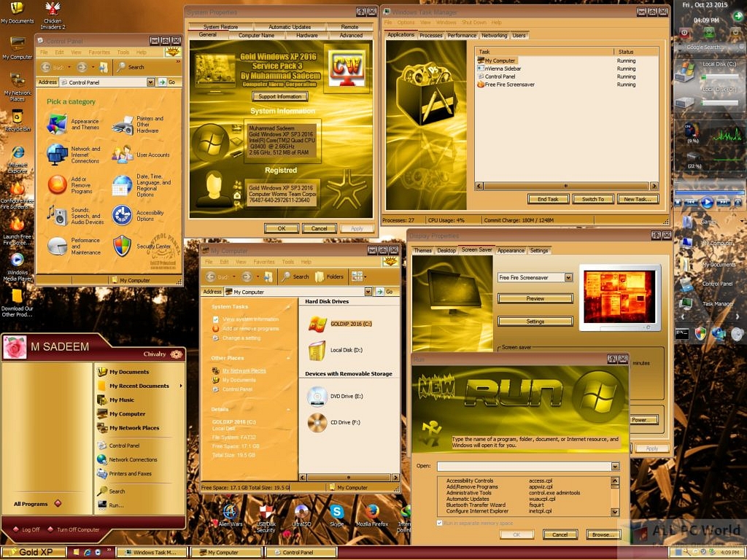Open Date, Time, Language, Regional Options
This screenshot has height=560, width=747.
[x=123, y=185]
